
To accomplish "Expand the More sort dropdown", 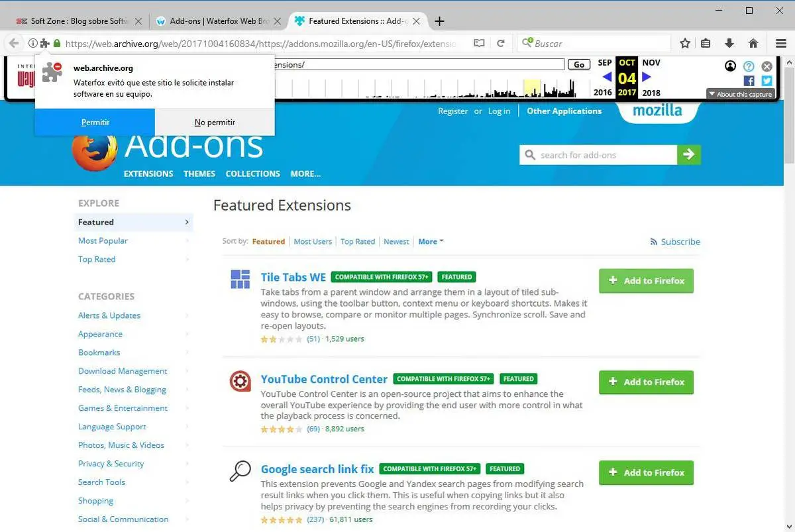I will tap(431, 242).
